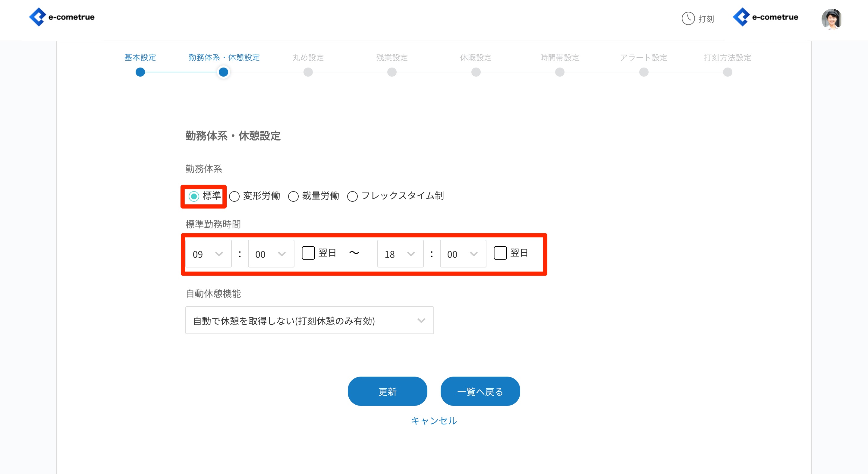Check the 翌日 box after start time

point(308,253)
